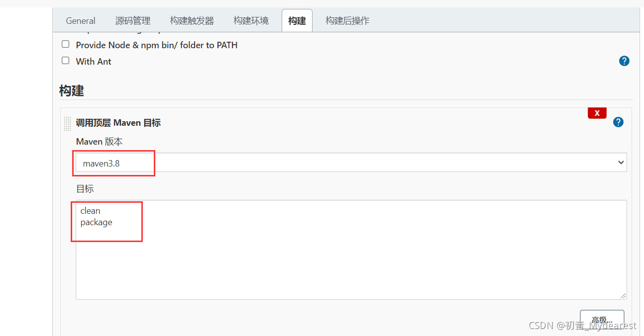Grab the Maven build step drag handle

pos(67,123)
